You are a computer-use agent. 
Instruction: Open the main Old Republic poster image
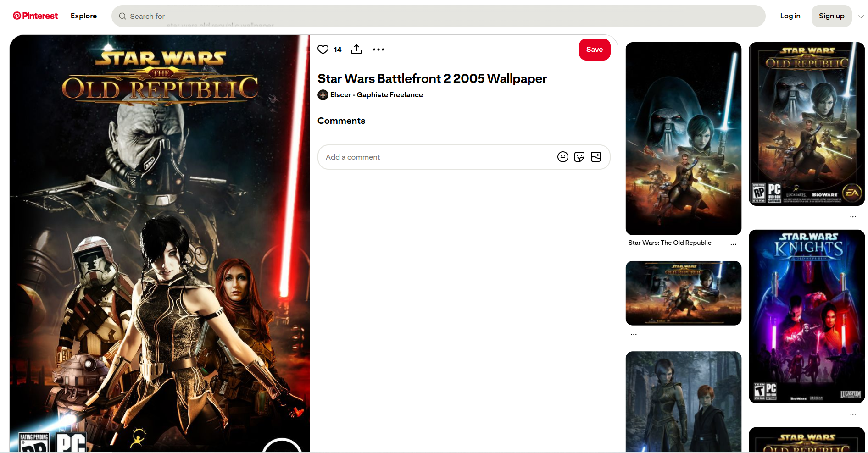coord(160,243)
